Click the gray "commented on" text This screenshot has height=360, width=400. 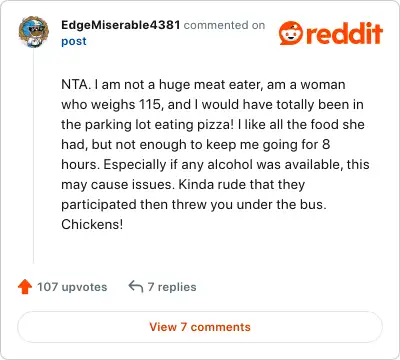point(224,25)
